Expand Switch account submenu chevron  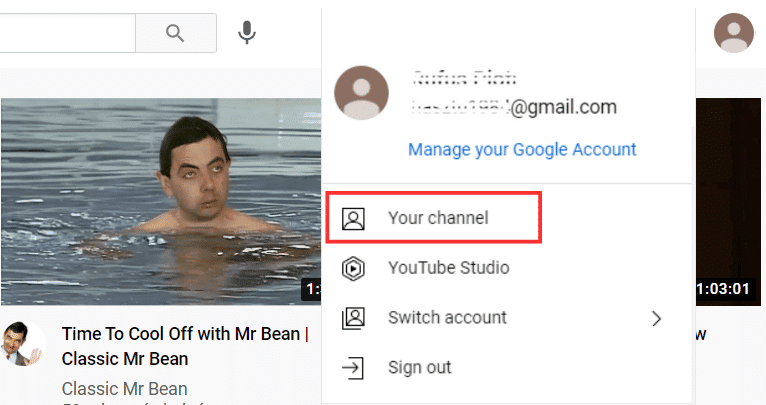[x=656, y=319]
